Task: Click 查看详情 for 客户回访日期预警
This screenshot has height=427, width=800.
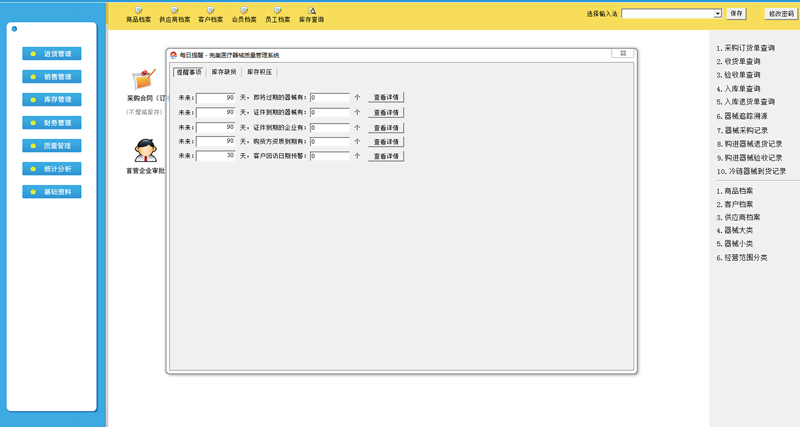Action: (x=386, y=157)
